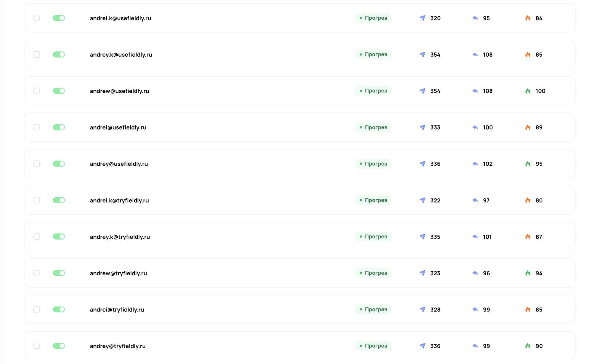Toggle off the andrew@tryfieldly.ru account

tap(59, 273)
